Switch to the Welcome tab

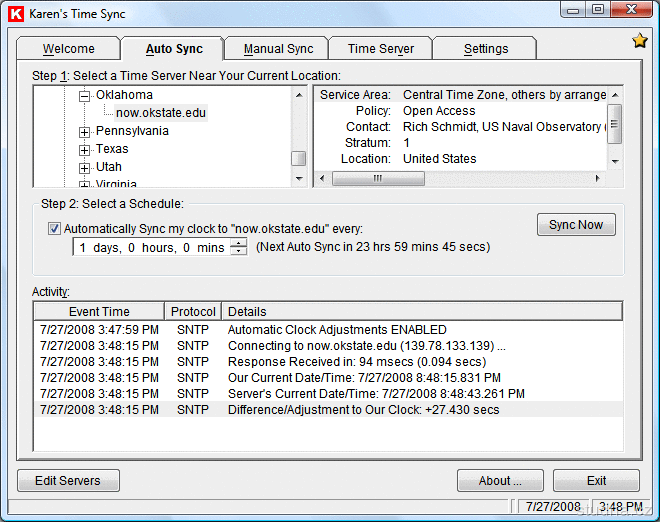(68, 49)
